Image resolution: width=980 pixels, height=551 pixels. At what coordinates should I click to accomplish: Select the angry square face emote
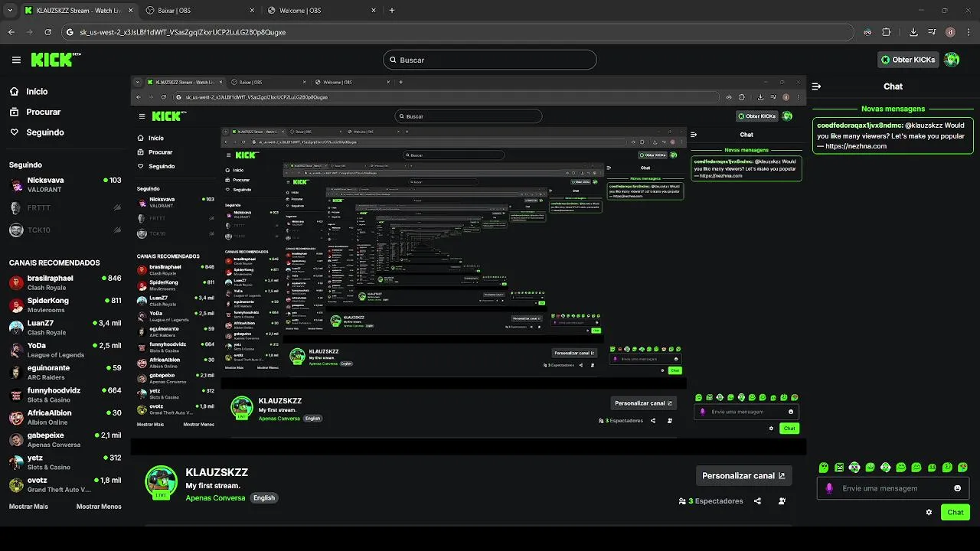pyautogui.click(x=839, y=467)
